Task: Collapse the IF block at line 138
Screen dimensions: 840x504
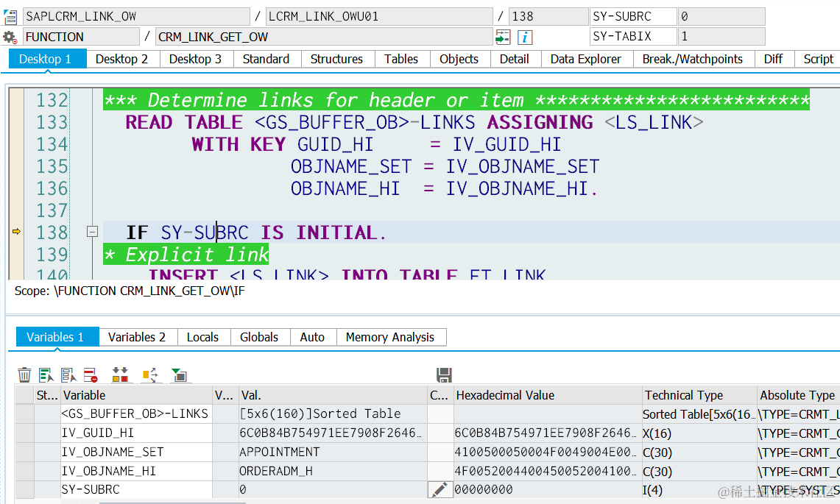Action: click(92, 231)
